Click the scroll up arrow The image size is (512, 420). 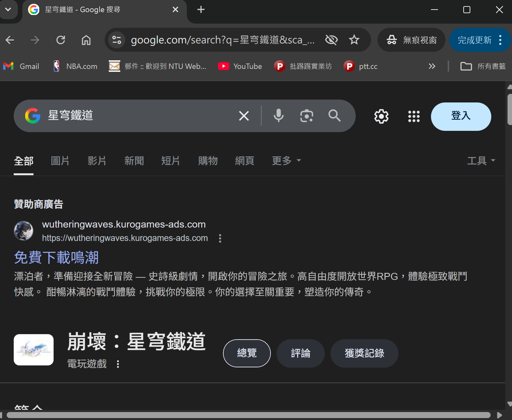[509, 87]
